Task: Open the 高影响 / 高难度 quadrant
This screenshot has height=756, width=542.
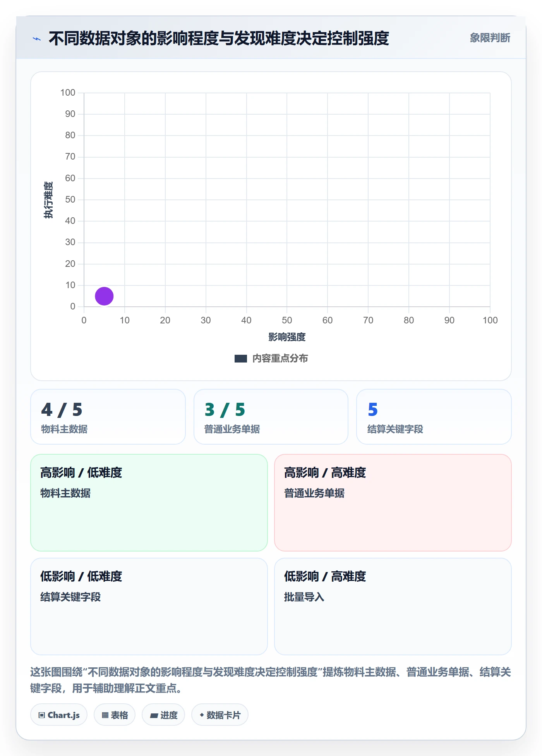Action: point(393,503)
